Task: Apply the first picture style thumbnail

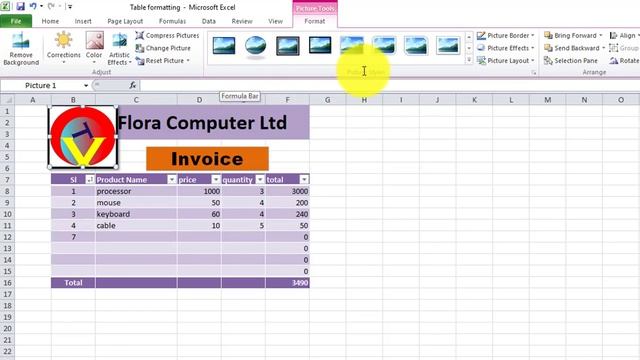Action: [x=224, y=45]
